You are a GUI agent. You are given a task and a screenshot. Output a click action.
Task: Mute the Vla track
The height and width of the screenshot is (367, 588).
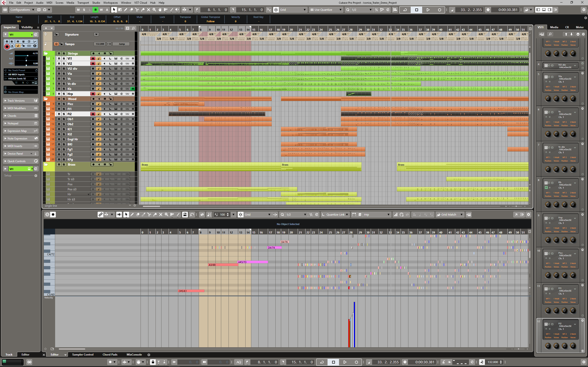coord(59,74)
